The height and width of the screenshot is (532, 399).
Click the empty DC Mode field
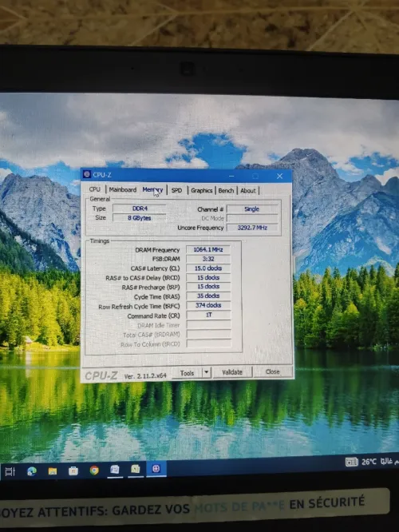tap(252, 218)
